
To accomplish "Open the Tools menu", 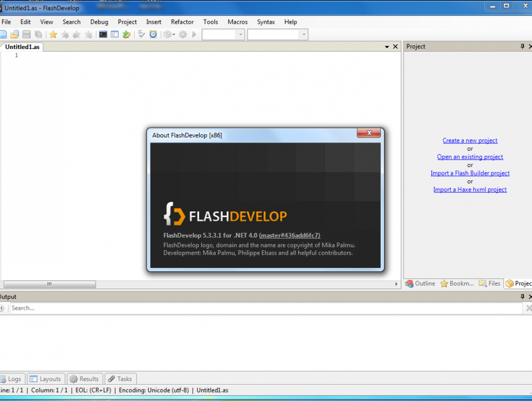I will click(210, 22).
